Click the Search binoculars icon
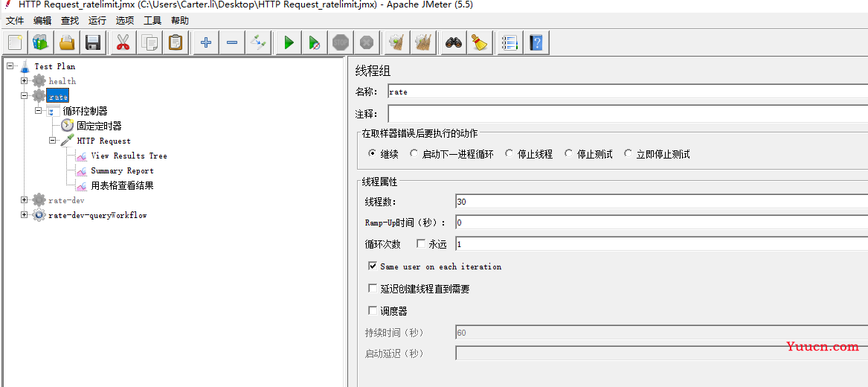Image resolution: width=868 pixels, height=387 pixels. pyautogui.click(x=454, y=42)
